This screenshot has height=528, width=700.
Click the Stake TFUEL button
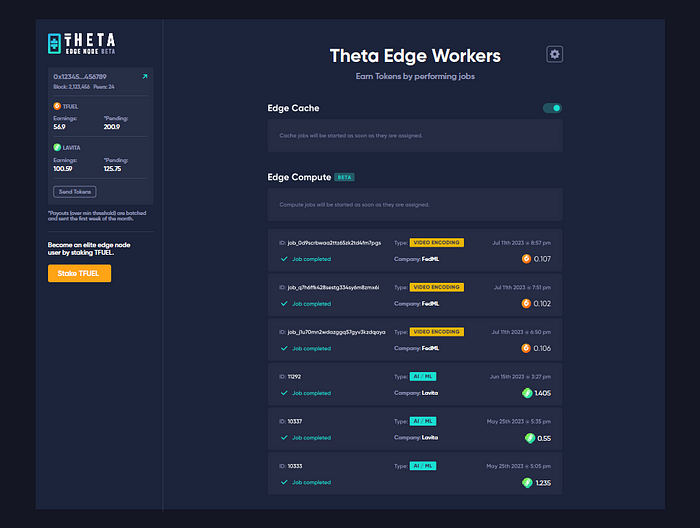(79, 273)
